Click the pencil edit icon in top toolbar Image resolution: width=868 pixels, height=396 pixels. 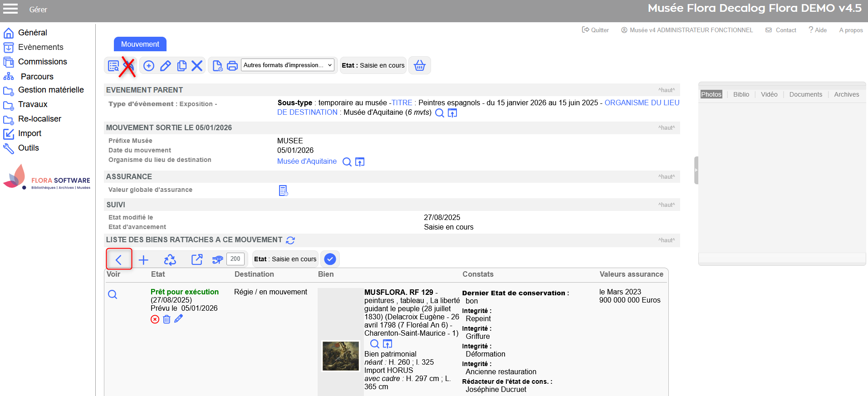pos(166,66)
